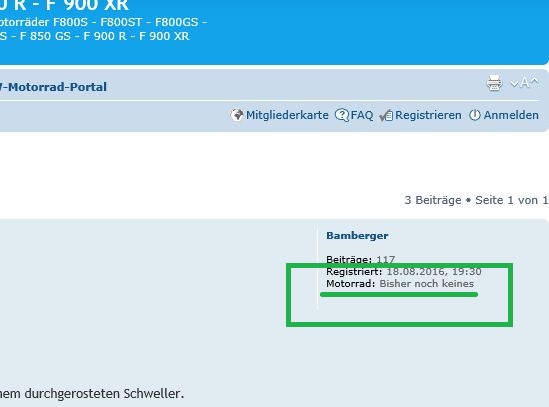Screen dimensions: 549x407
Task: Open the Motorrad-Portal breadcrumb link
Action: pyautogui.click(x=53, y=87)
